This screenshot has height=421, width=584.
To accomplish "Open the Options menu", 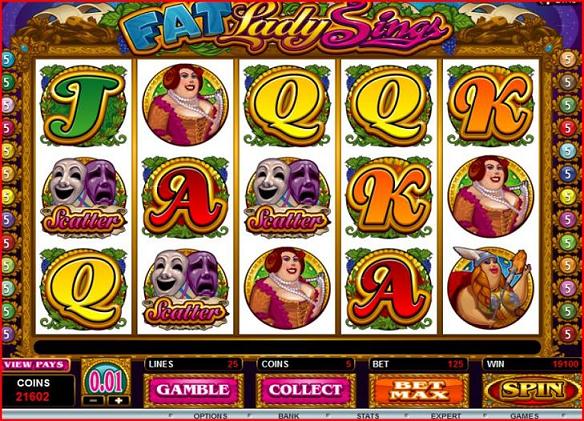I will [210, 416].
